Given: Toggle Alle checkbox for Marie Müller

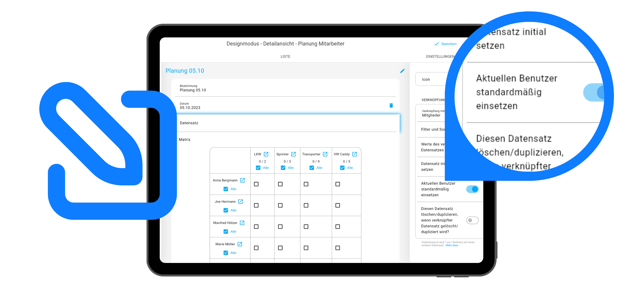Looking at the screenshot, I should [226, 253].
